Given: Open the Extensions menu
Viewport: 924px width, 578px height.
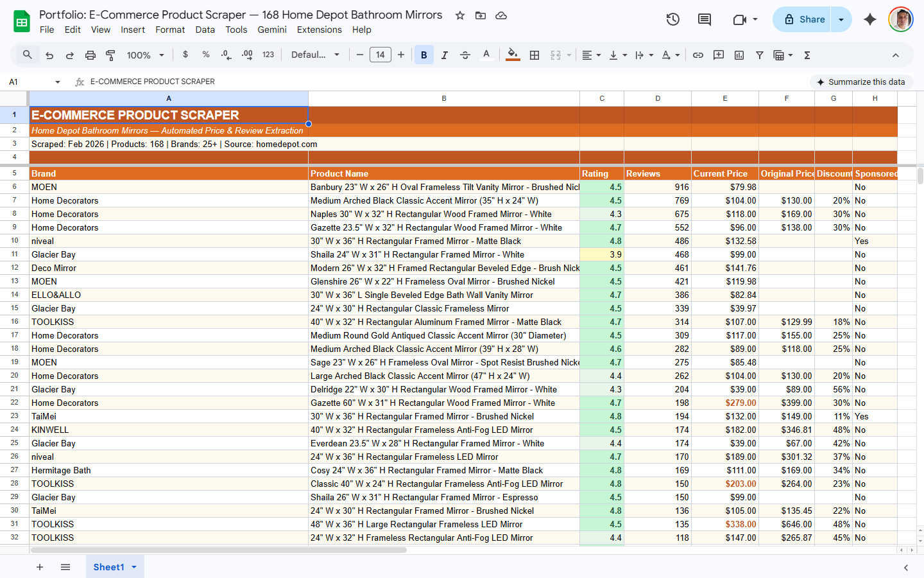Looking at the screenshot, I should (x=319, y=30).
